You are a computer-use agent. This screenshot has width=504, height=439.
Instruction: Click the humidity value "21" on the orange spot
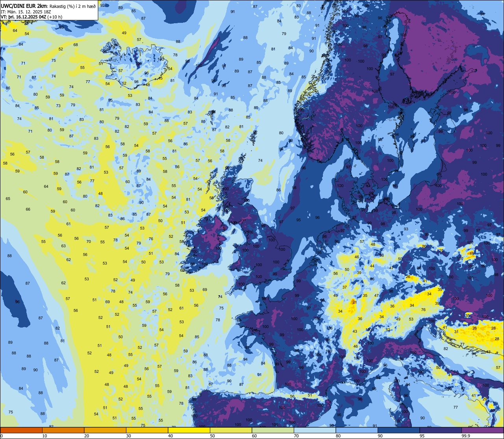coord(354,302)
